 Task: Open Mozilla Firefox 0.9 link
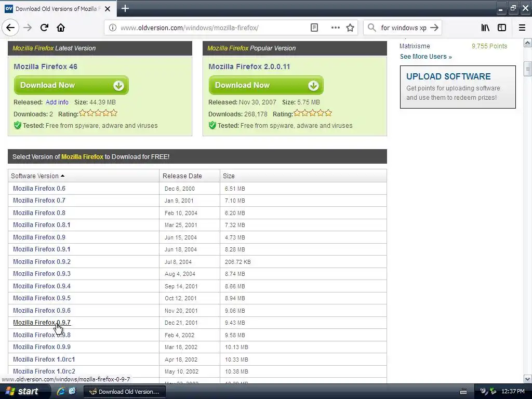tap(39, 237)
